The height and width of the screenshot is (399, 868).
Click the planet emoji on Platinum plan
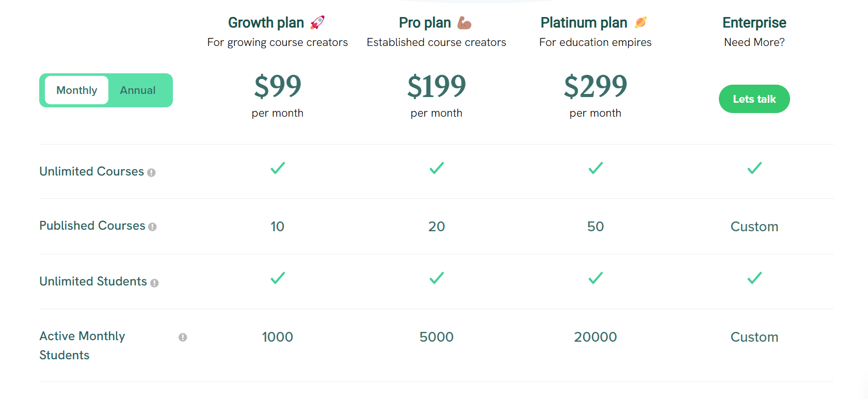click(640, 22)
